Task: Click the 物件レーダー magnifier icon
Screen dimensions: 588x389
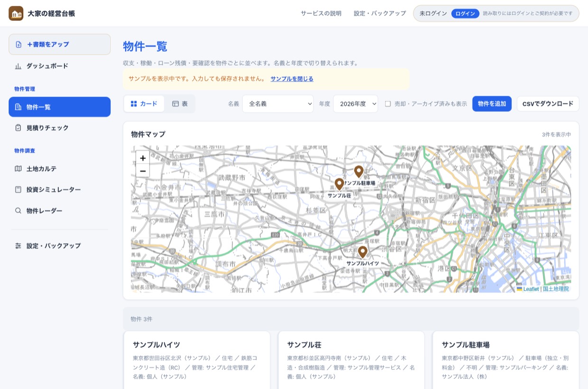Action: click(x=18, y=211)
